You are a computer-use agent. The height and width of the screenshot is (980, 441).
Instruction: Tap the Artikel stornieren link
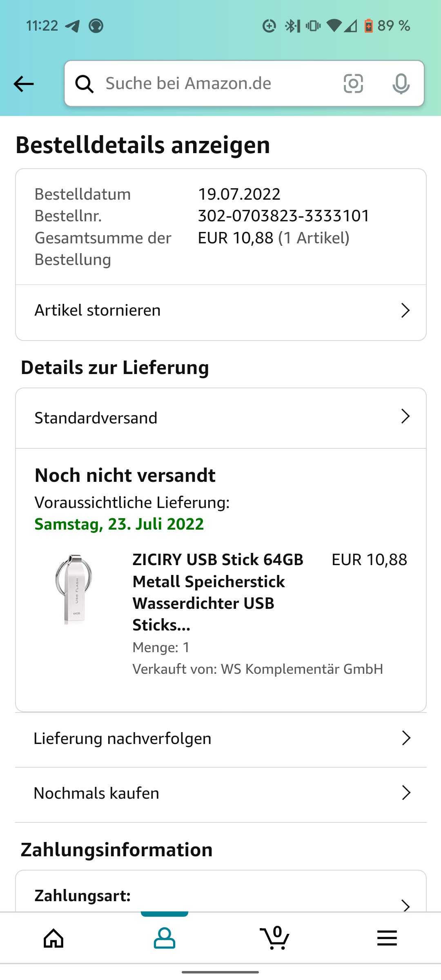(x=98, y=310)
